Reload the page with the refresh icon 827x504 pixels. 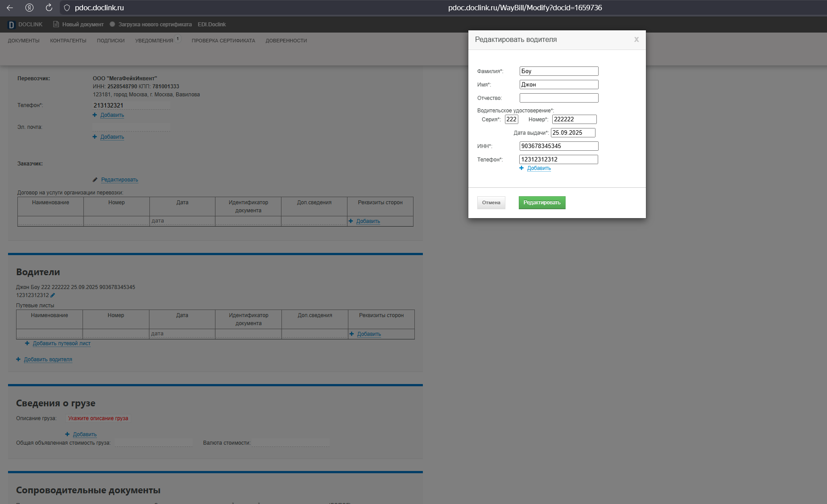coord(49,8)
